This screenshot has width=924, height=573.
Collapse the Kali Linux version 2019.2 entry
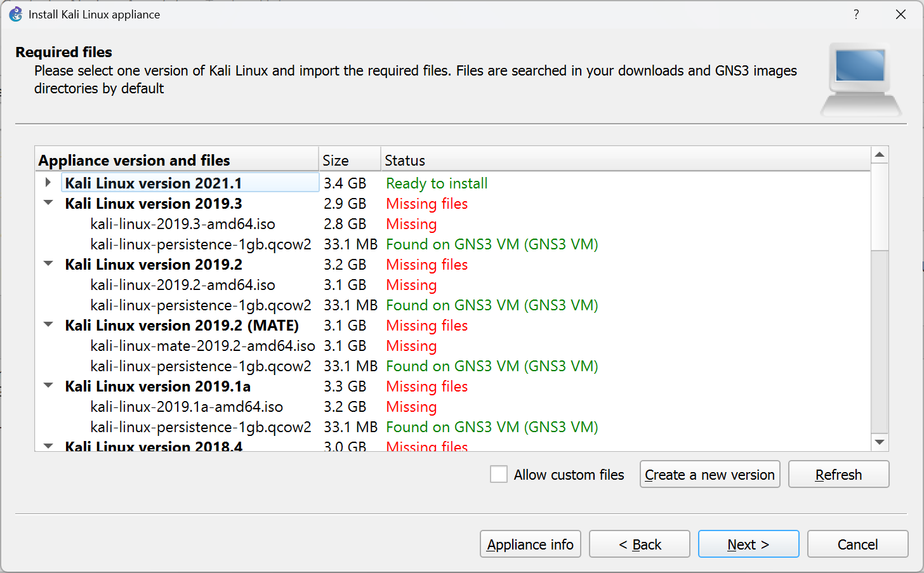point(48,264)
